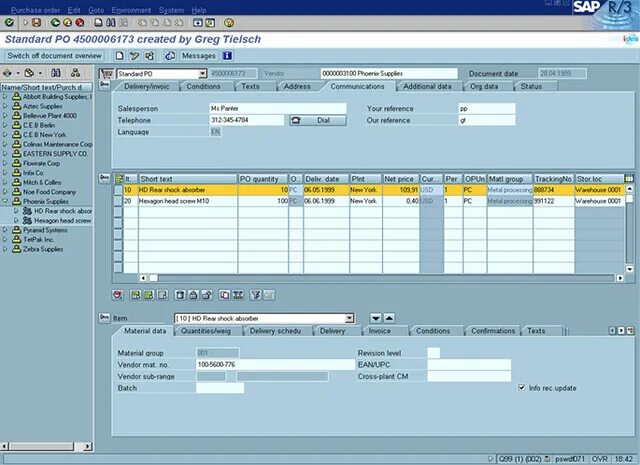Toggle the Info rec. update checkbox
The image size is (640, 465).
pos(521,387)
